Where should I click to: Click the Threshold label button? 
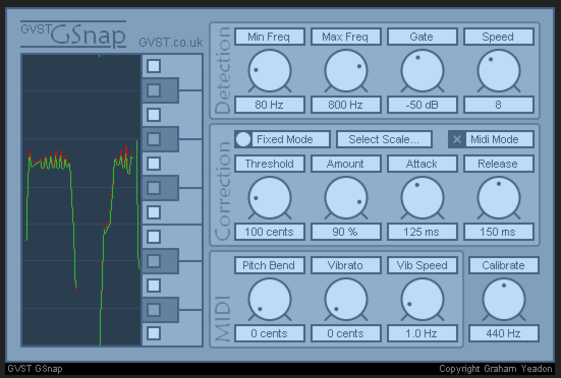[269, 164]
